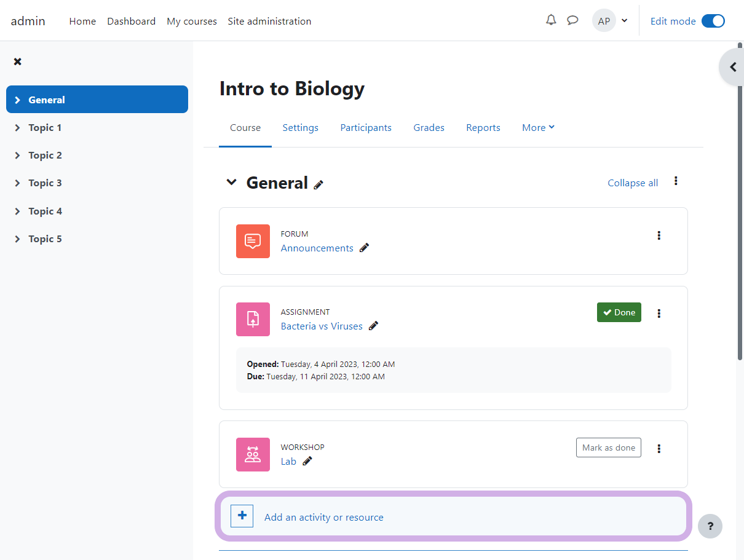Mark the Lab workshop as done
This screenshot has height=560, width=744.
pyautogui.click(x=608, y=448)
